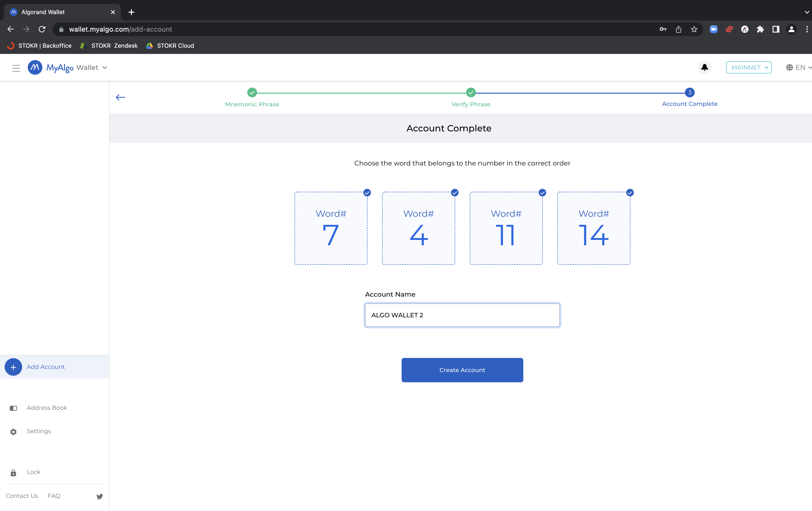Click the browser forward button

pyautogui.click(x=26, y=29)
